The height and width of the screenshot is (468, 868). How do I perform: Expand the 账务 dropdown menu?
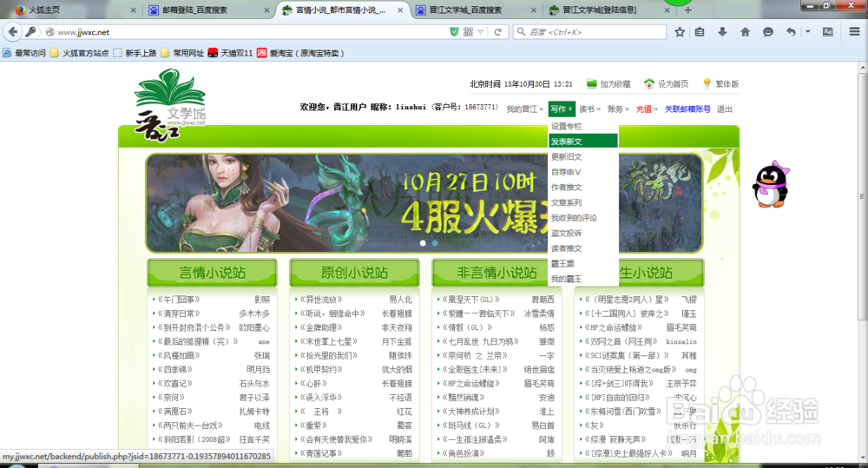click(x=618, y=109)
